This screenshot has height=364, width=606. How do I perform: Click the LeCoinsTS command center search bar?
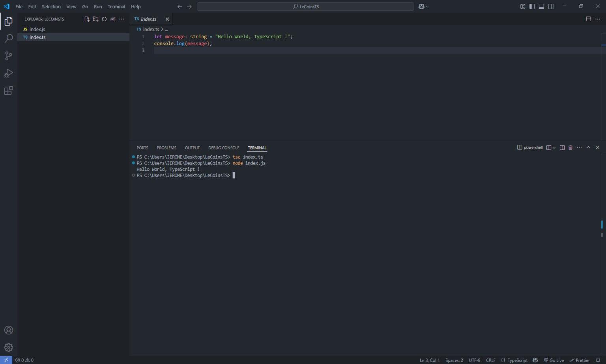pyautogui.click(x=306, y=6)
